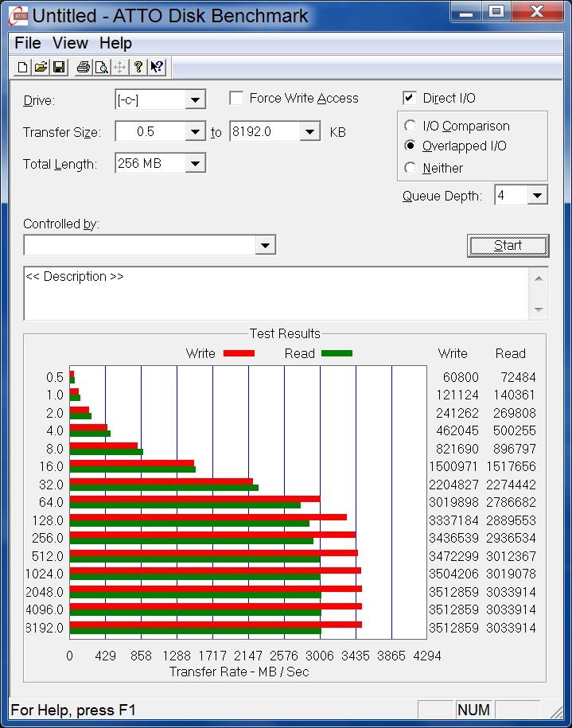Click the Transfer Rate - MB / Sec axis label
Viewport: 572px width, 728px height.
point(239,672)
